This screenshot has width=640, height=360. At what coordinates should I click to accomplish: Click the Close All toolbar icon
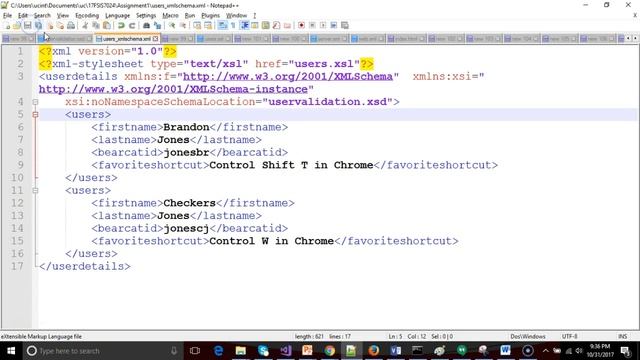point(60,25)
